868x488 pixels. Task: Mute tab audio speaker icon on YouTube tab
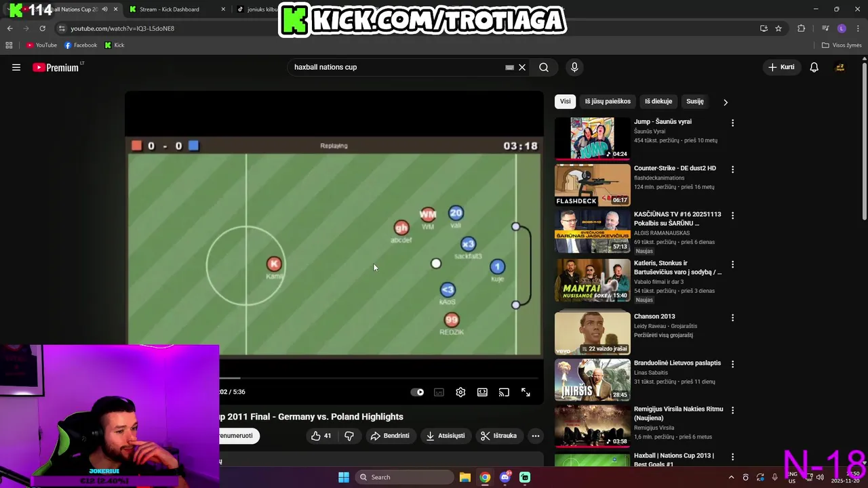104,9
